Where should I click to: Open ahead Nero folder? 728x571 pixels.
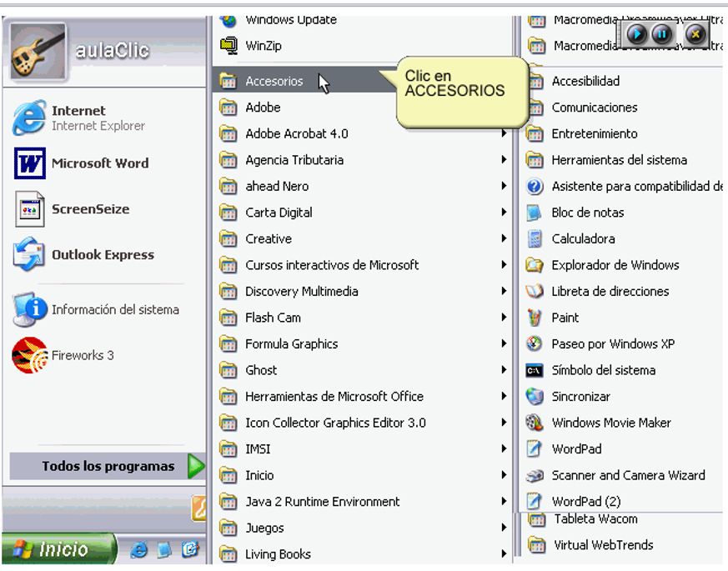coord(363,186)
